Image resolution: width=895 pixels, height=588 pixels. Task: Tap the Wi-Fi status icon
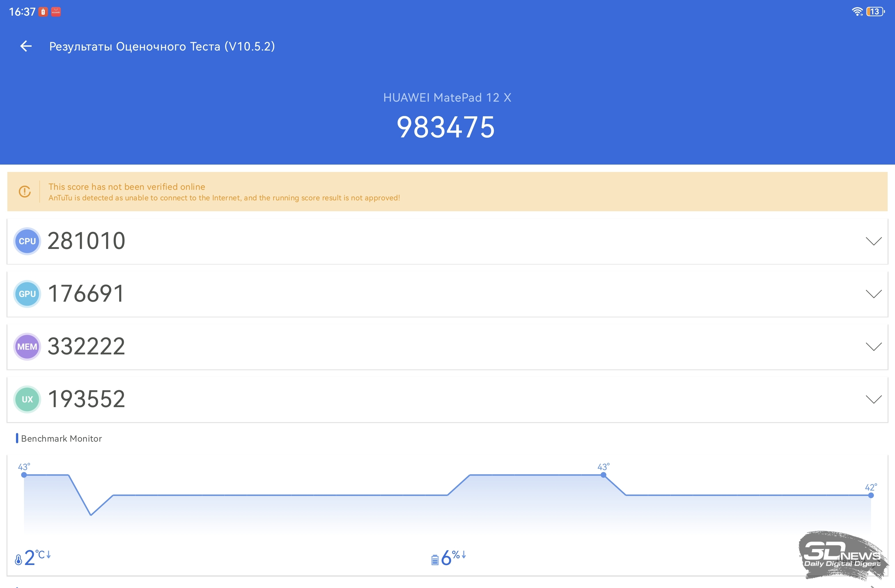[x=857, y=12]
